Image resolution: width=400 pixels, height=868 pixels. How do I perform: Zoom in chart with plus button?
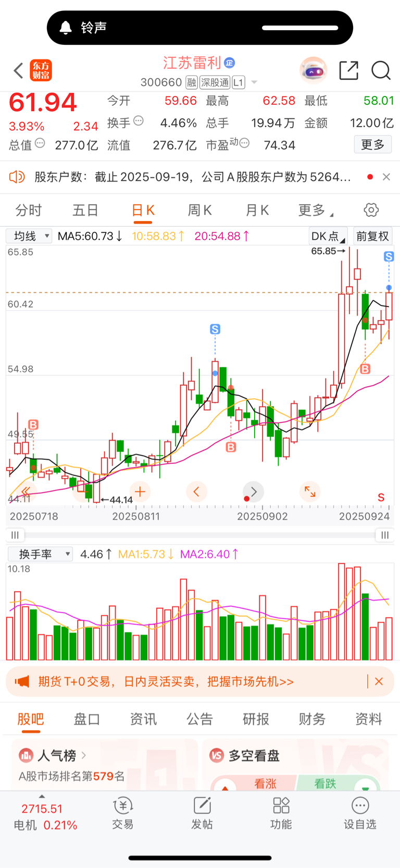[140, 491]
